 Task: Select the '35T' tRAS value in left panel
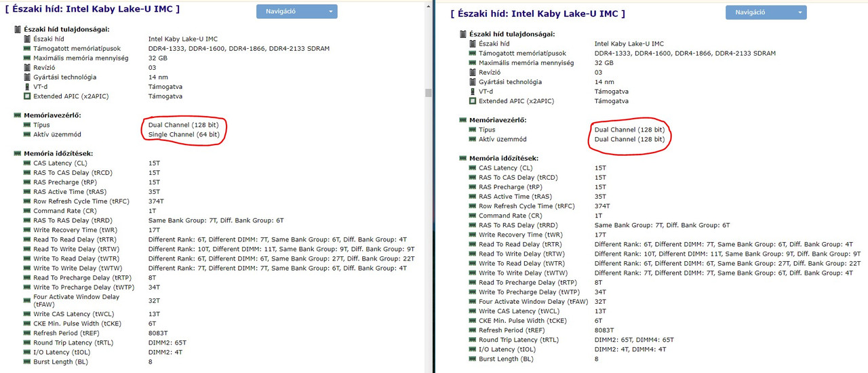[154, 192]
